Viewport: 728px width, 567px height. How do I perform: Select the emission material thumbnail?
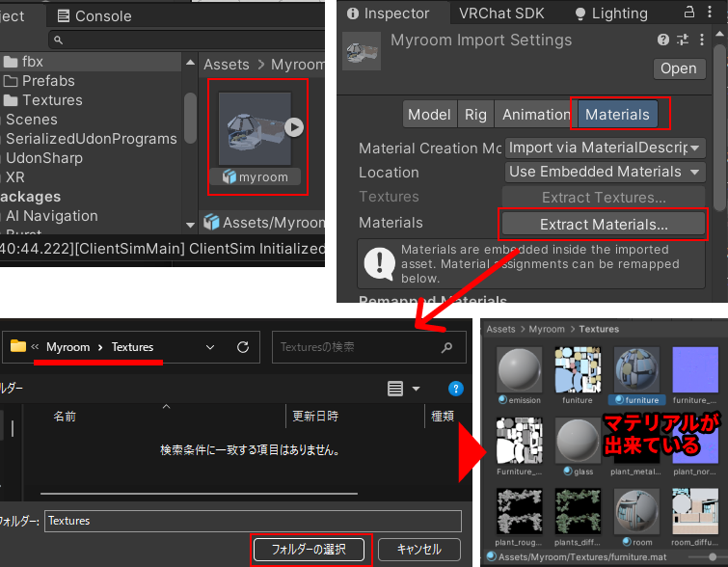[x=520, y=371]
